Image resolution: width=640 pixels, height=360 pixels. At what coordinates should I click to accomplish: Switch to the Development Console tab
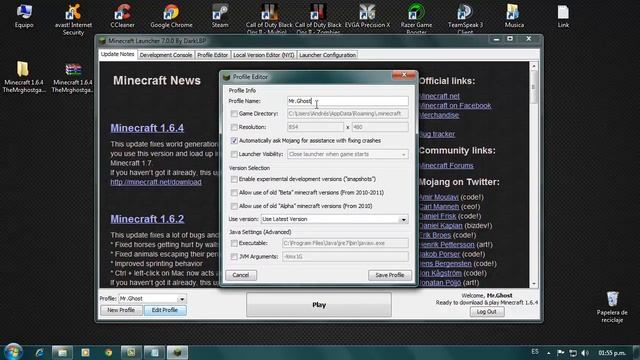tap(165, 55)
